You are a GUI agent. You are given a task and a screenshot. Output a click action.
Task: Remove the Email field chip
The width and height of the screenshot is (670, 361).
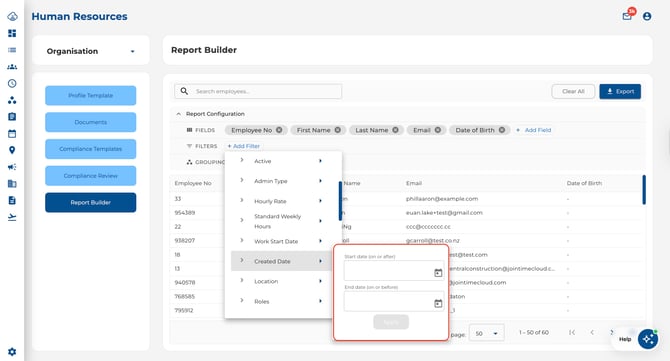point(438,130)
